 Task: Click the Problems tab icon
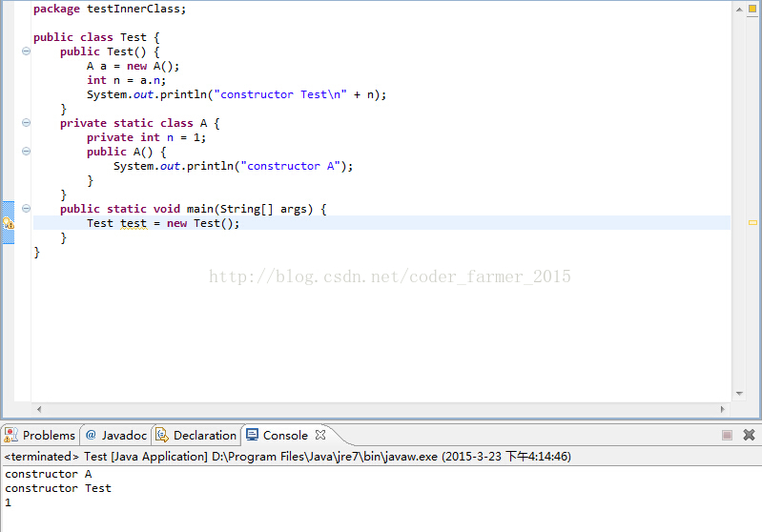pos(10,435)
